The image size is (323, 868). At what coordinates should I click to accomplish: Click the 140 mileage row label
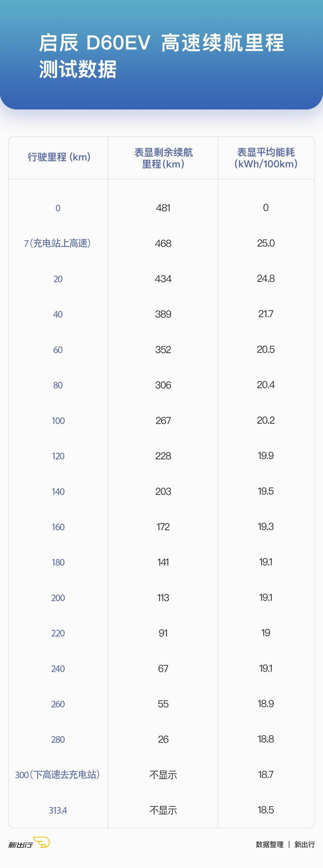click(58, 492)
